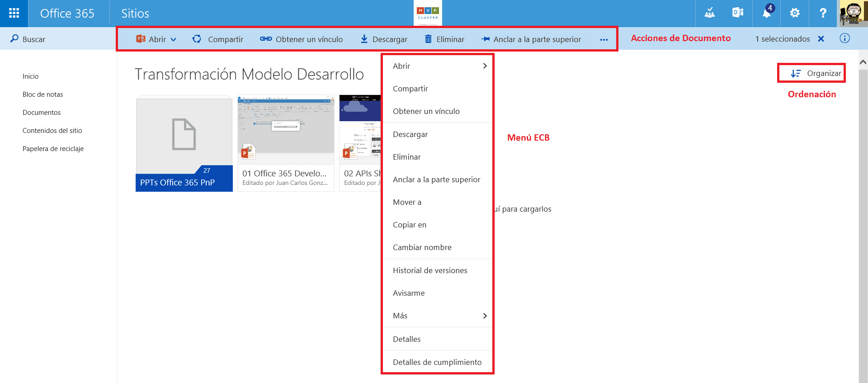The height and width of the screenshot is (383, 868).
Task: Click the Office 365 header link
Action: [x=67, y=14]
